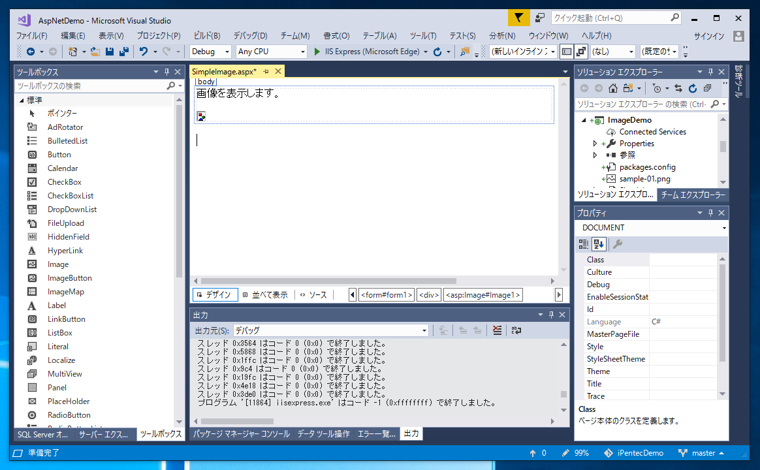
Task: Click the Save All toolbar icon
Action: (124, 51)
